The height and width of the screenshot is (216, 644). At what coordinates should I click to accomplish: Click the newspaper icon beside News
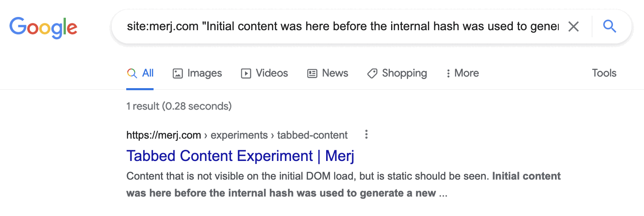(312, 74)
